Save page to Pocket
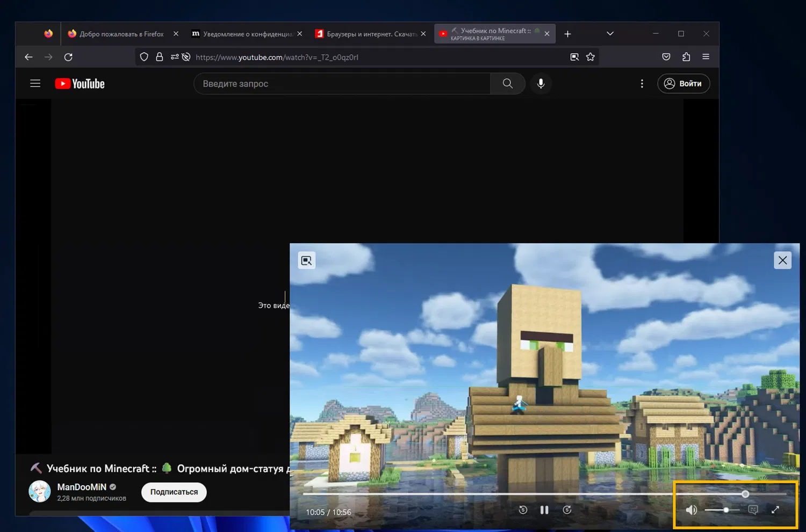The image size is (806, 532). click(x=666, y=57)
